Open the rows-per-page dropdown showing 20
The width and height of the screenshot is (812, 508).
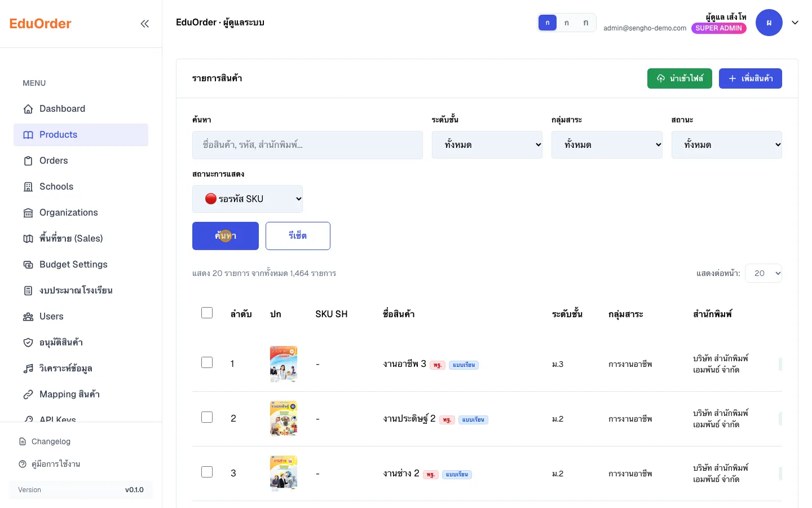pos(764,273)
